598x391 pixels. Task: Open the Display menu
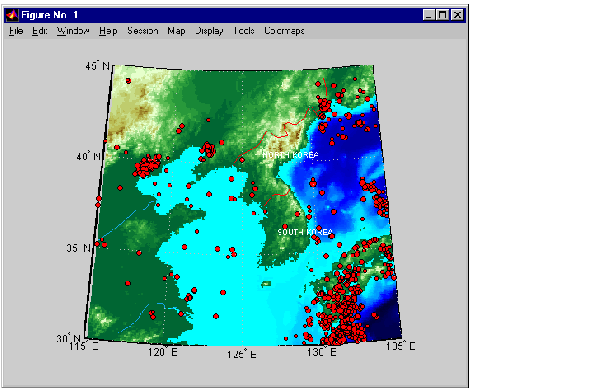pos(209,31)
